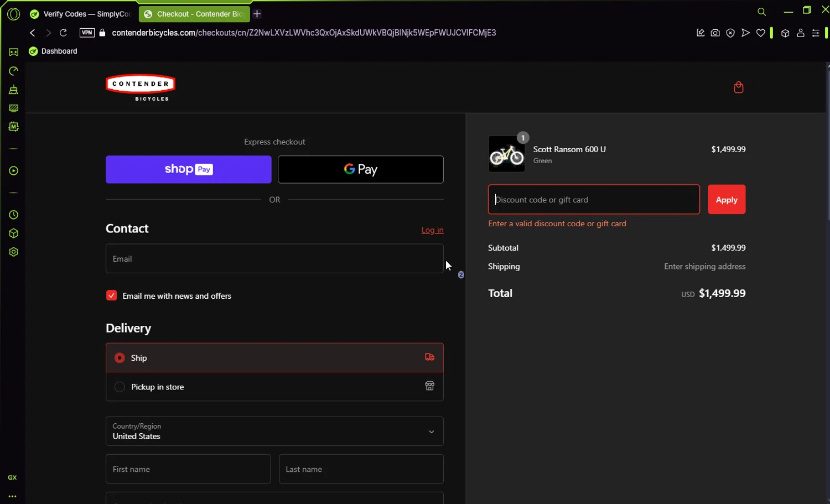Open Extensions cube icon in sidebar
This screenshot has width=830, height=504.
point(13,233)
